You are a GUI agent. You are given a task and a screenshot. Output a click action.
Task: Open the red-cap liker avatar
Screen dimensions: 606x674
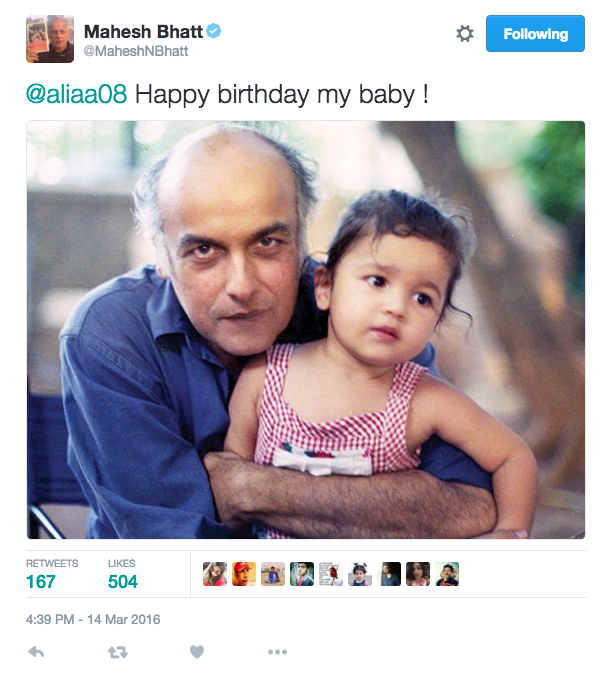tap(244, 574)
